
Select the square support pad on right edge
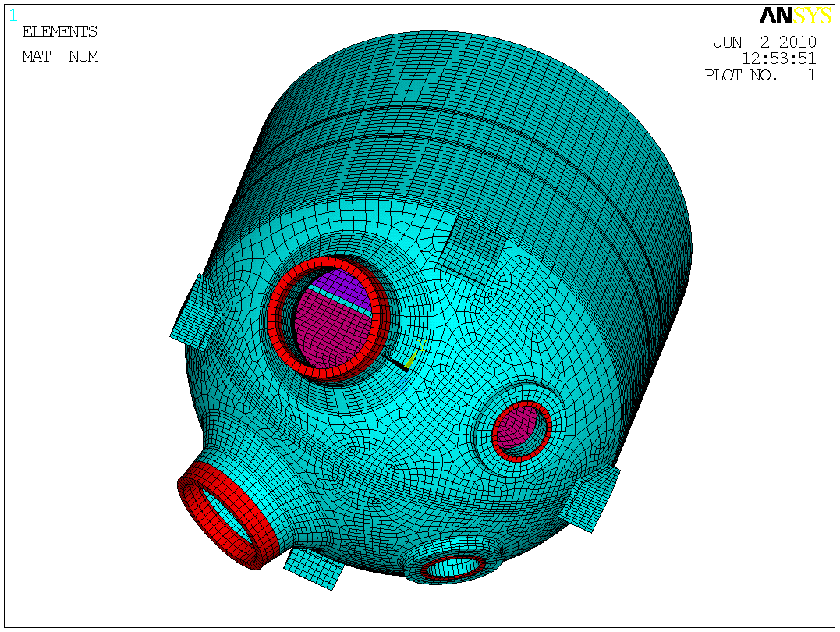point(590,498)
